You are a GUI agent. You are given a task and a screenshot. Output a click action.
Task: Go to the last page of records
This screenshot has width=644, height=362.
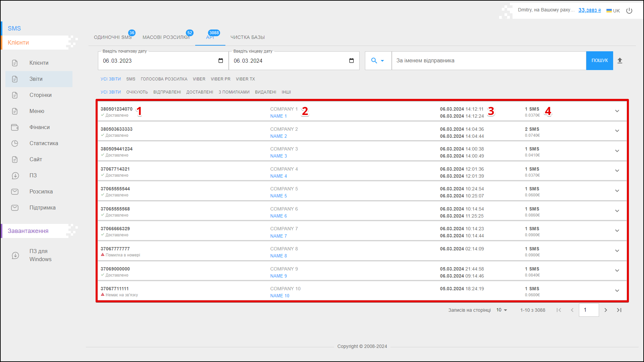tap(619, 310)
